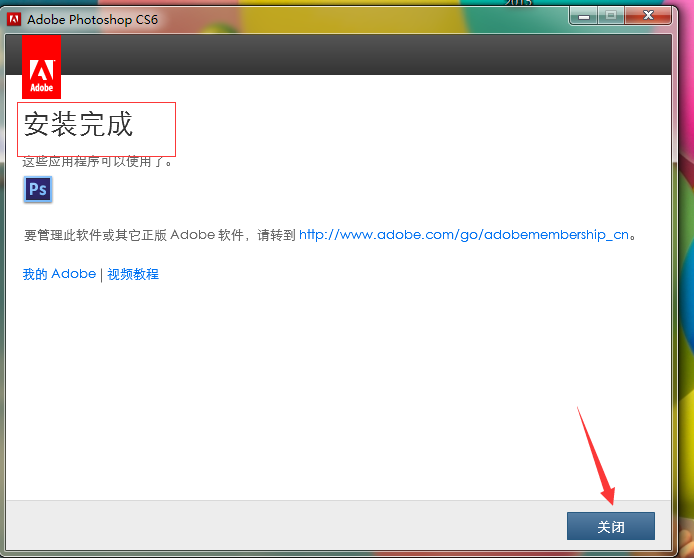Image resolution: width=694 pixels, height=558 pixels.
Task: Minimize the Adobe Photoshop CS6 installer window
Action: click(584, 16)
